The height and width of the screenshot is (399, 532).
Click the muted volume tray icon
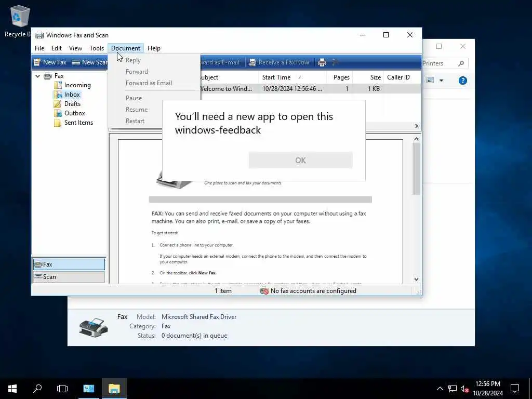(464, 389)
